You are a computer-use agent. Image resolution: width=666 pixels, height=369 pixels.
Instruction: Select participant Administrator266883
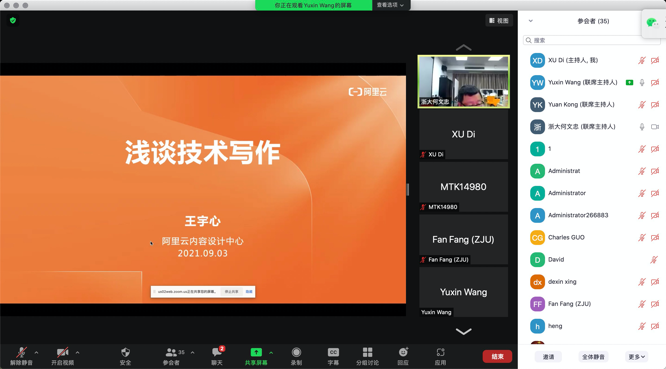[x=592, y=215]
